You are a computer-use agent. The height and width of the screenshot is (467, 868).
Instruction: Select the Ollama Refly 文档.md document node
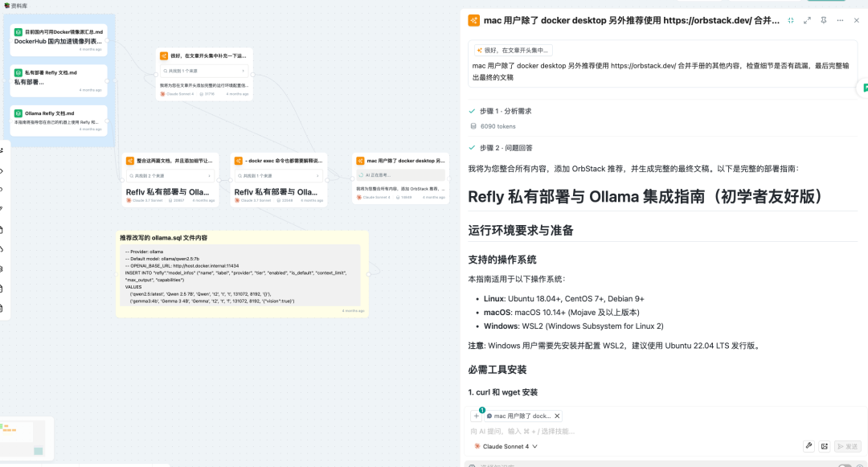pos(59,121)
